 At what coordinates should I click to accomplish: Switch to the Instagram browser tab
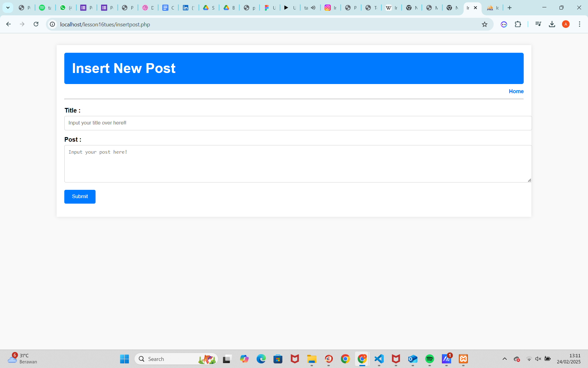(330, 8)
